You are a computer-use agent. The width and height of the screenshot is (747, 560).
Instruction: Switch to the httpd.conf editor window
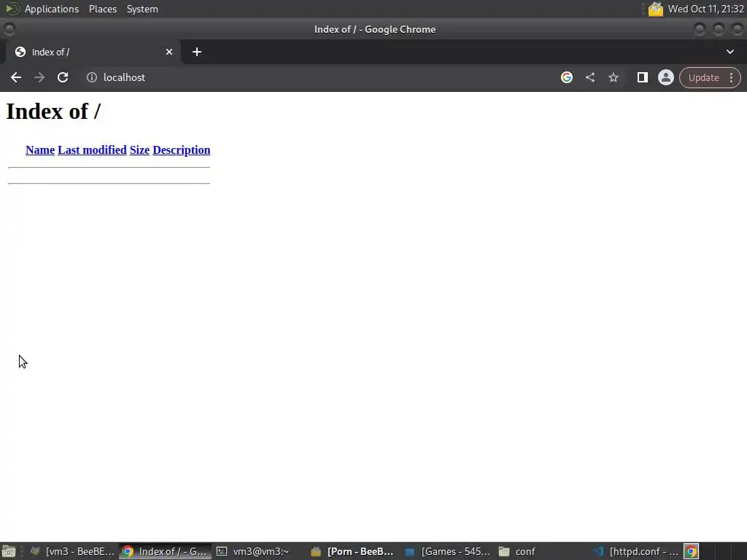point(636,551)
